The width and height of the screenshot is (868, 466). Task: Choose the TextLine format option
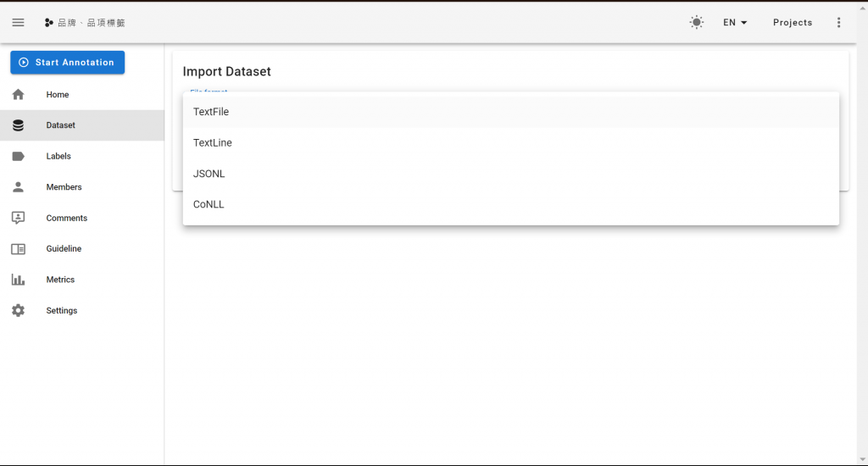[511, 143]
